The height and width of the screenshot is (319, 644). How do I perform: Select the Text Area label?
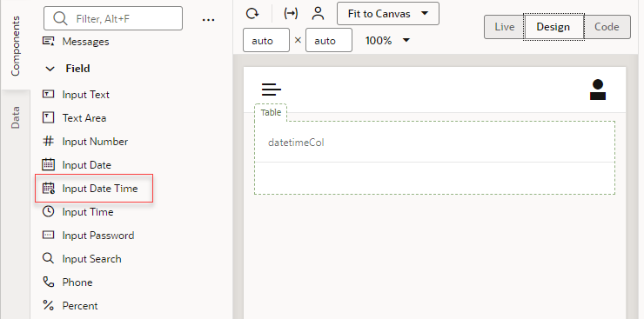click(84, 117)
